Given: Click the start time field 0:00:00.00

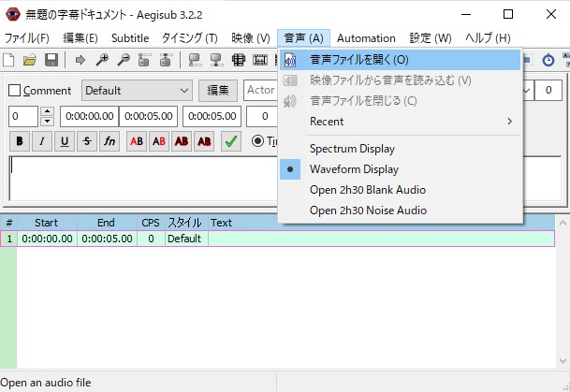Looking at the screenshot, I should pos(90,116).
